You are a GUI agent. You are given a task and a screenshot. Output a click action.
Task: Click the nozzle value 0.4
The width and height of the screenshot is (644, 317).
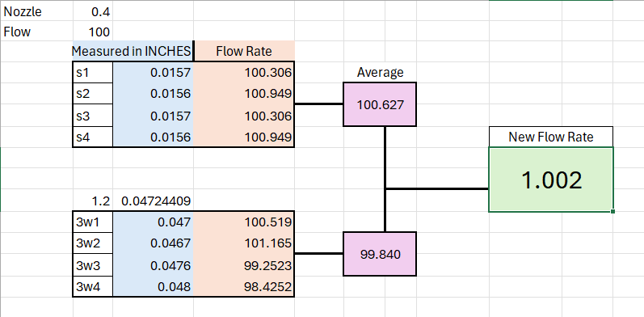click(93, 11)
